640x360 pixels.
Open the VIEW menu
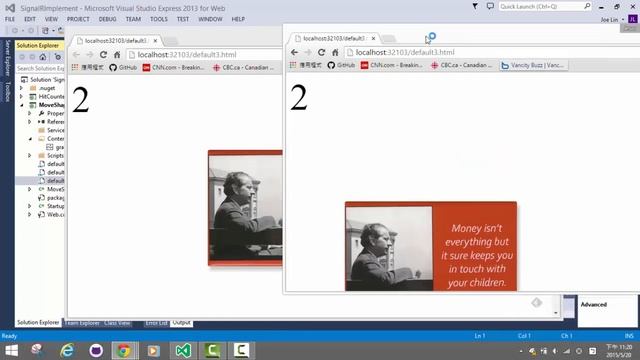51,19
